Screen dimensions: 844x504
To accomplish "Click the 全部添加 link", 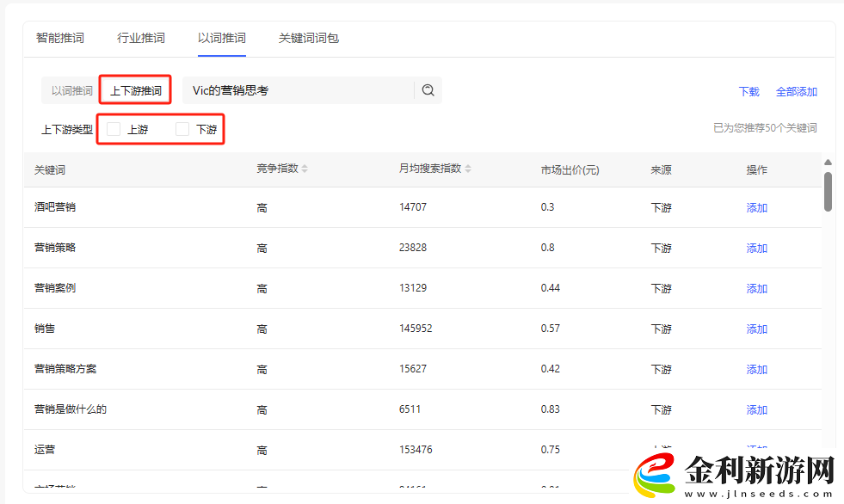I will pos(796,92).
